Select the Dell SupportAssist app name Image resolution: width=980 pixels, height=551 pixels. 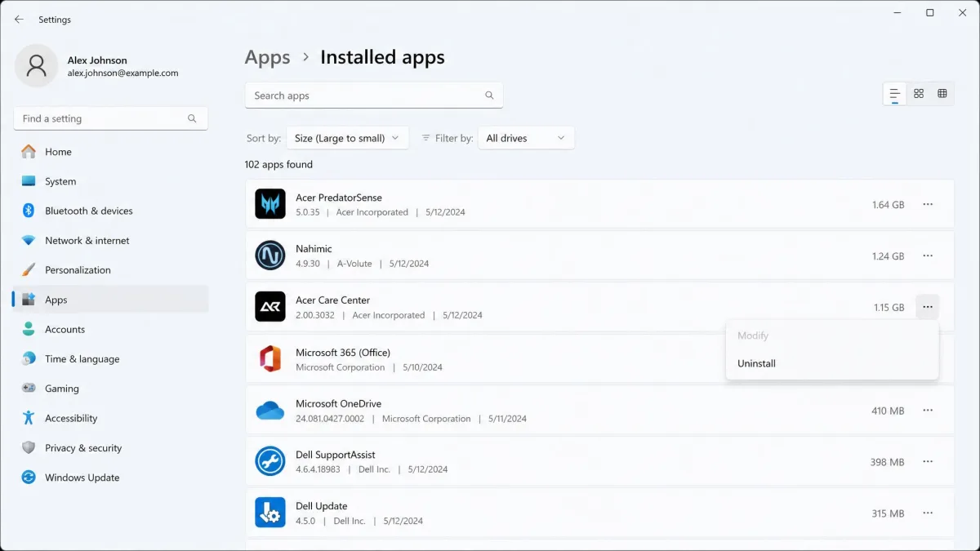click(336, 455)
